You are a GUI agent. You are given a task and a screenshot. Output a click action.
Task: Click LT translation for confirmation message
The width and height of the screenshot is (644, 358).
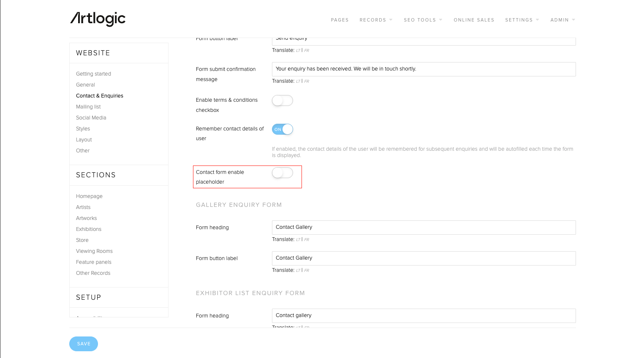click(298, 81)
